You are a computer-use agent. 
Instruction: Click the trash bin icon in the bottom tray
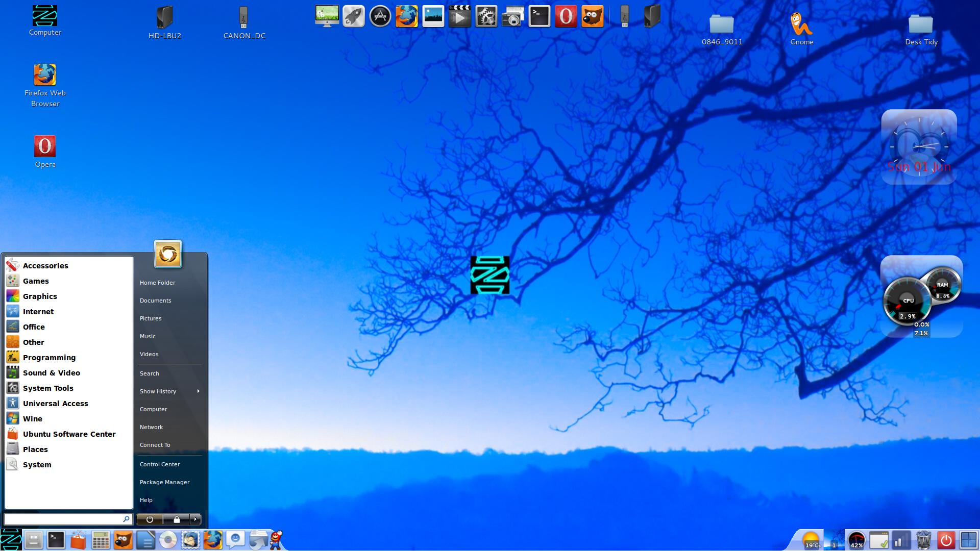click(923, 540)
